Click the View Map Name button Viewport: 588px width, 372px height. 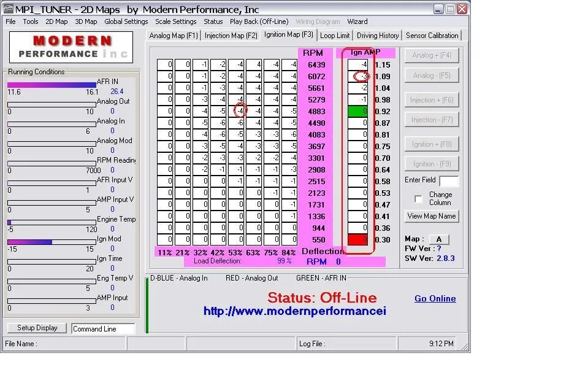pos(432,216)
